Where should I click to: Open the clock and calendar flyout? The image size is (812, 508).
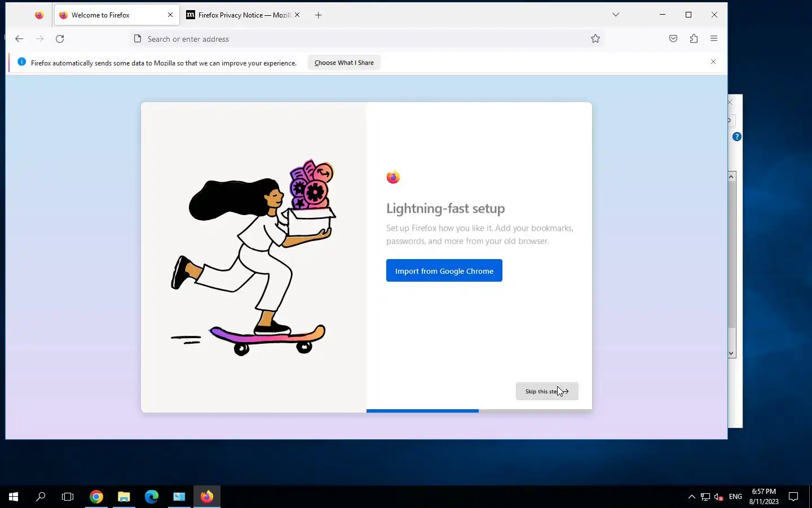pyautogui.click(x=764, y=497)
